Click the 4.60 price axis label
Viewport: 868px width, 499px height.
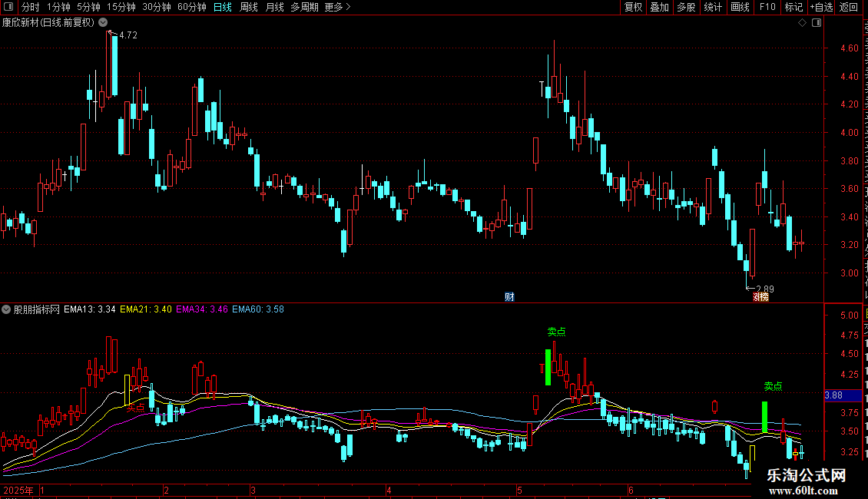(849, 48)
